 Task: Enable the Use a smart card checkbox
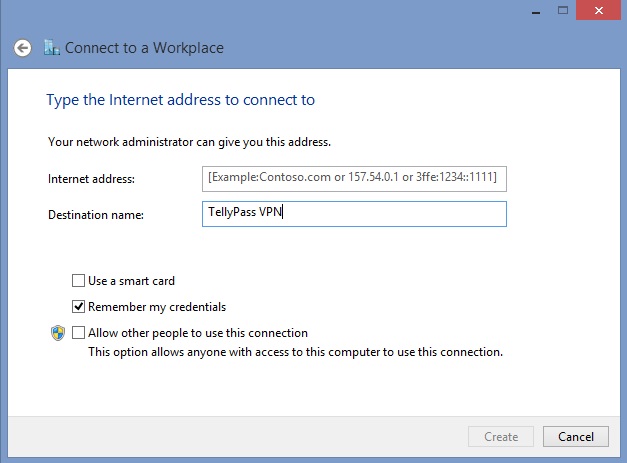pyautogui.click(x=79, y=281)
